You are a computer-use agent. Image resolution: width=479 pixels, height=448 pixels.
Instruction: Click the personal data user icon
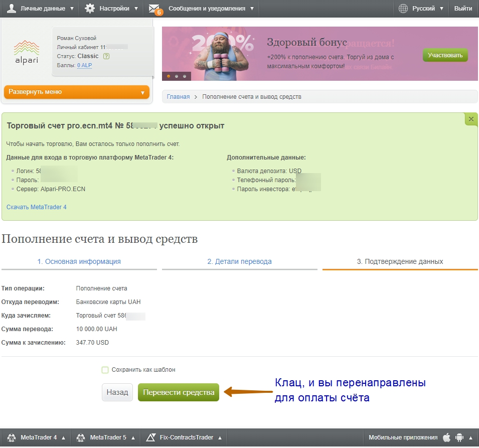click(x=11, y=9)
